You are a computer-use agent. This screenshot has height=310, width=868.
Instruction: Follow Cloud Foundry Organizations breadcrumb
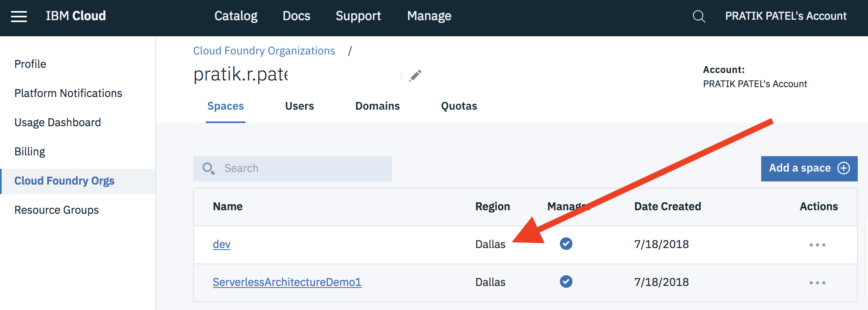pyautogui.click(x=264, y=51)
